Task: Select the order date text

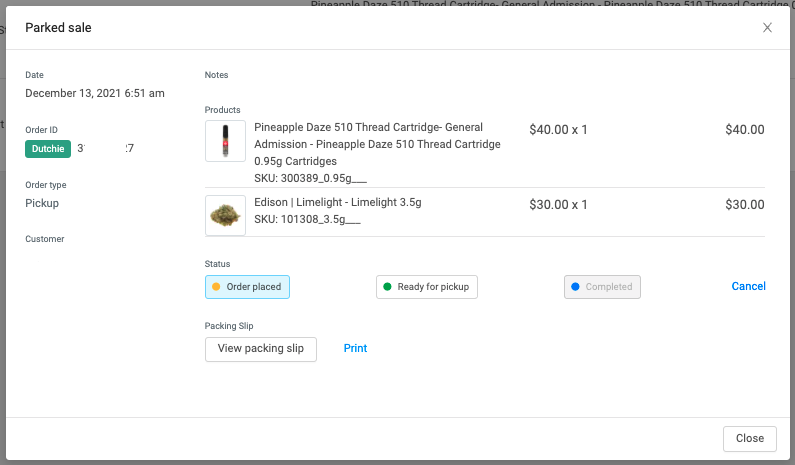Action: point(95,93)
